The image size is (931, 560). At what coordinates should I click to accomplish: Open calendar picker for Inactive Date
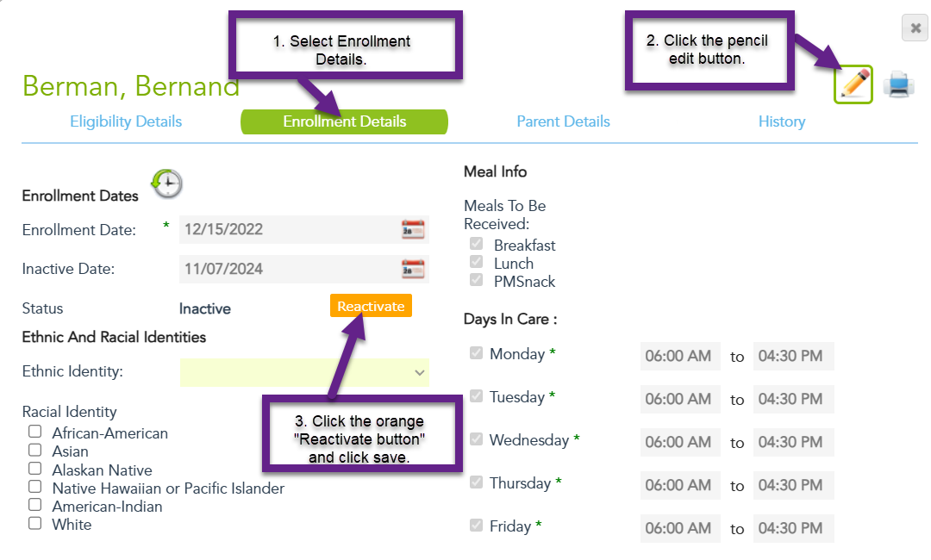413,270
